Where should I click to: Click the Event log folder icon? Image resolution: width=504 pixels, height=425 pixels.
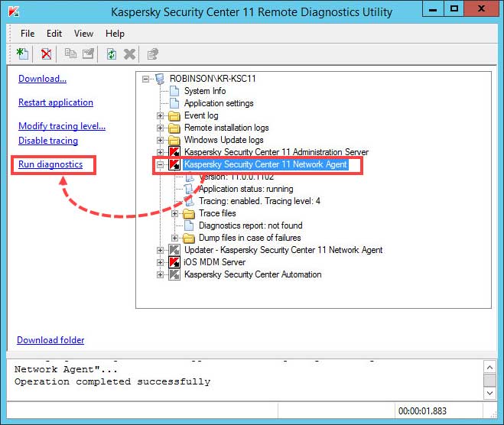point(174,115)
